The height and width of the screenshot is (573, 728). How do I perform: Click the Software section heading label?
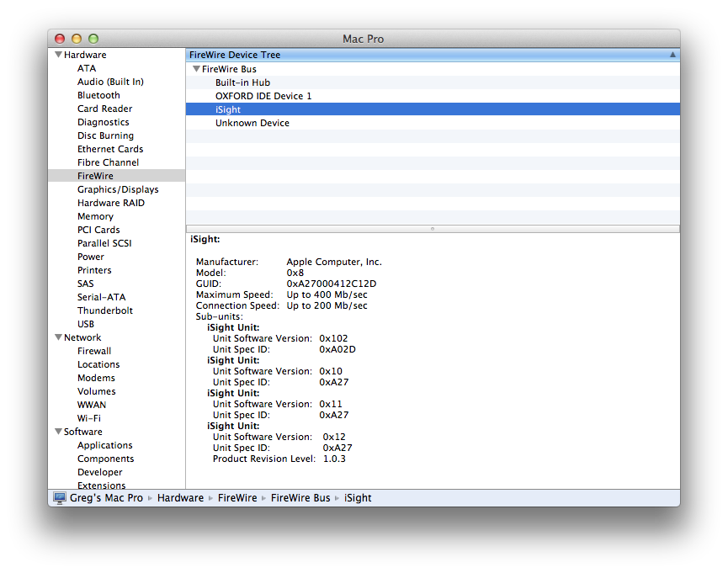[x=82, y=432]
